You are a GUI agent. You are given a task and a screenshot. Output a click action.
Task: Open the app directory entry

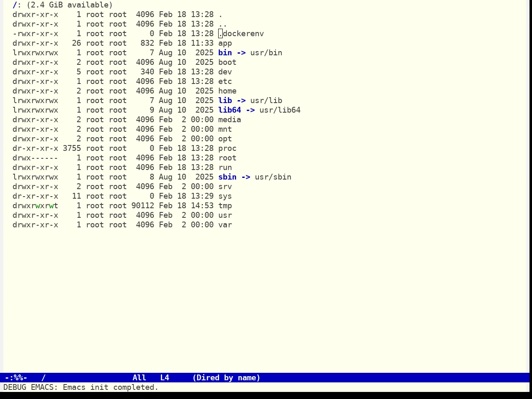[225, 43]
